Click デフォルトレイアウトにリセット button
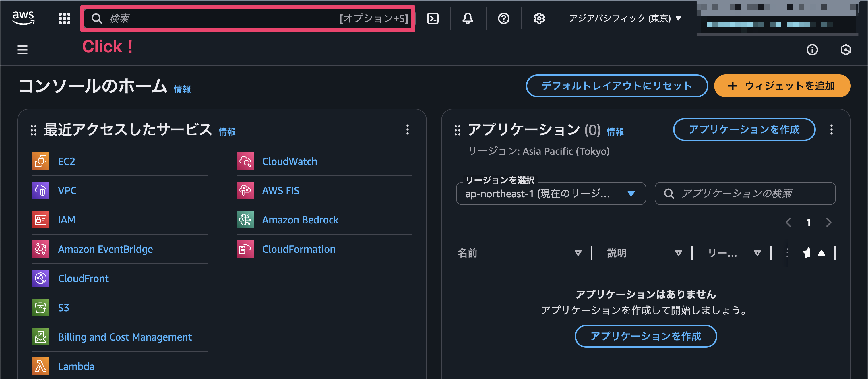Viewport: 868px width, 379px height. 617,86
